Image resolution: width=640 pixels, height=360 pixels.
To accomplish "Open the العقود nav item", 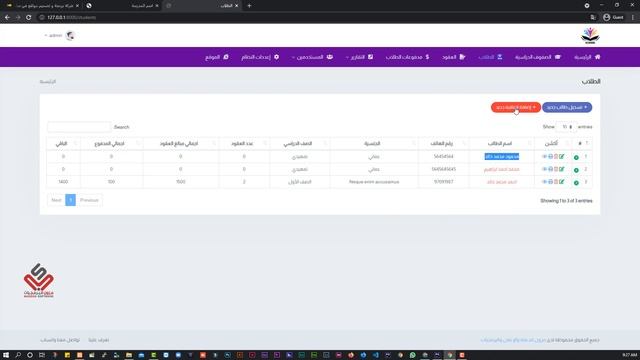I will coord(453,57).
